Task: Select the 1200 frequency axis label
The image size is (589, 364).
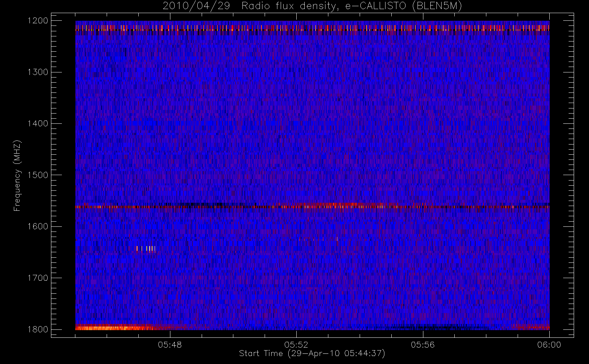Action: click(x=38, y=21)
